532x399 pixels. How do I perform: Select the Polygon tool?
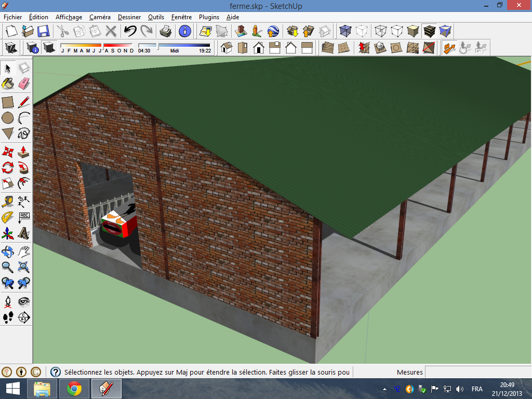pos(8,134)
